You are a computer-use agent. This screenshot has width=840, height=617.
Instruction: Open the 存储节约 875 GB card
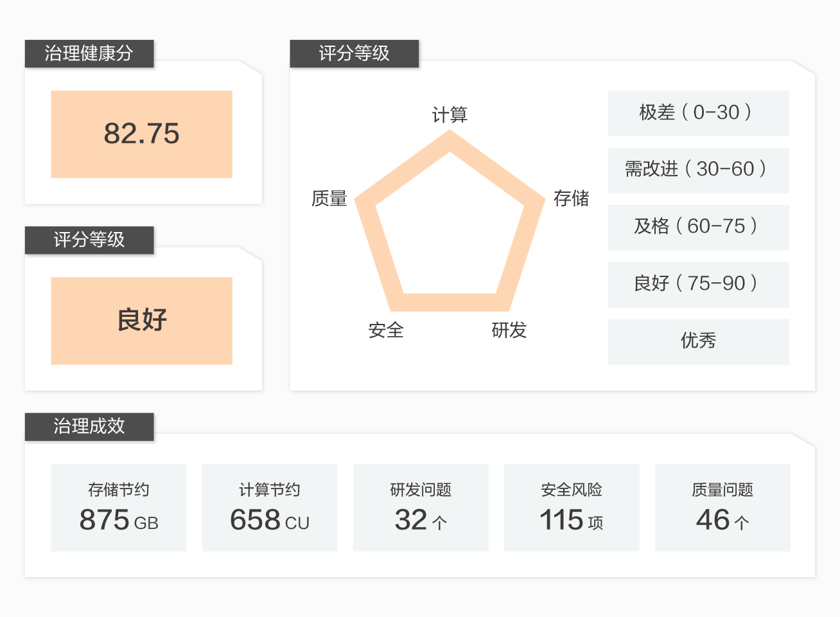point(119,507)
